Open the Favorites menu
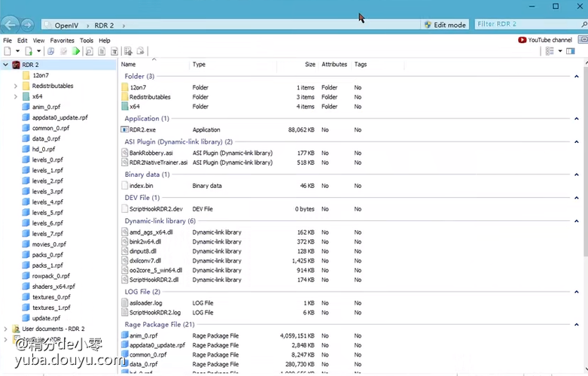The width and height of the screenshot is (588, 376). pos(62,41)
